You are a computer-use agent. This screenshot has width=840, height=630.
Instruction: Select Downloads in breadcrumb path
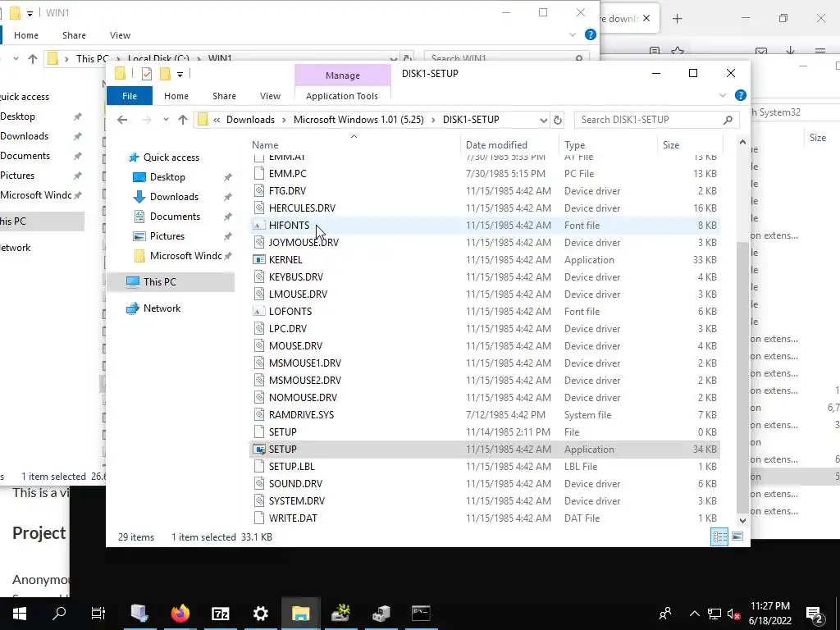[250, 120]
